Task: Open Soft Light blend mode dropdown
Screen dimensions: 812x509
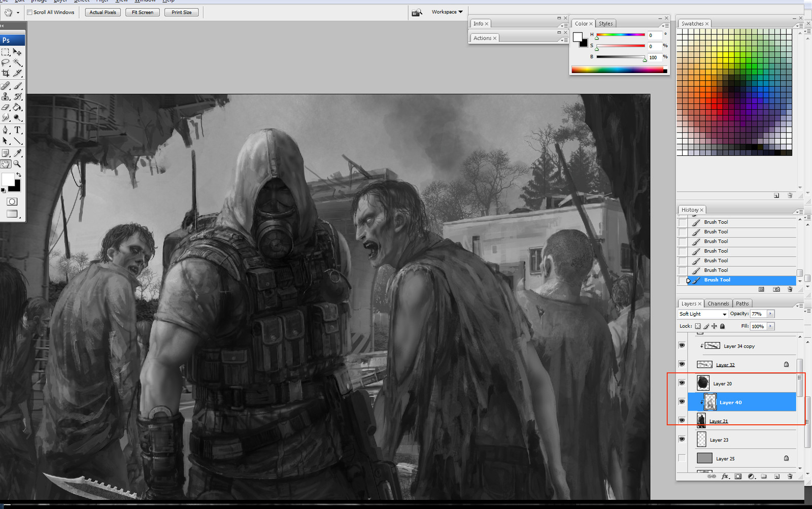Action: click(703, 314)
